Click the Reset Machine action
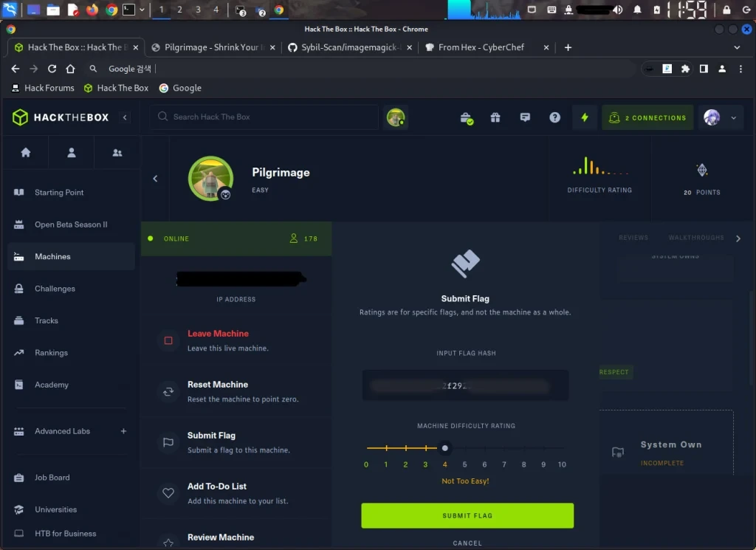The height and width of the screenshot is (550, 756). (x=236, y=391)
